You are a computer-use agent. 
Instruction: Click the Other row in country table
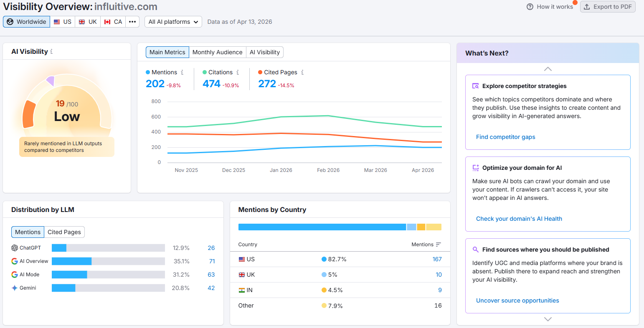point(340,305)
